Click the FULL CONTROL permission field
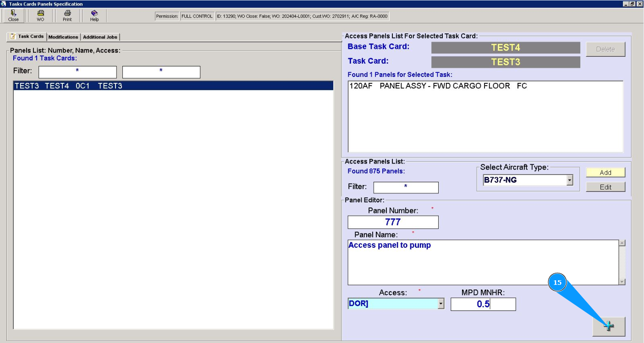The image size is (644, 343). pos(197,16)
